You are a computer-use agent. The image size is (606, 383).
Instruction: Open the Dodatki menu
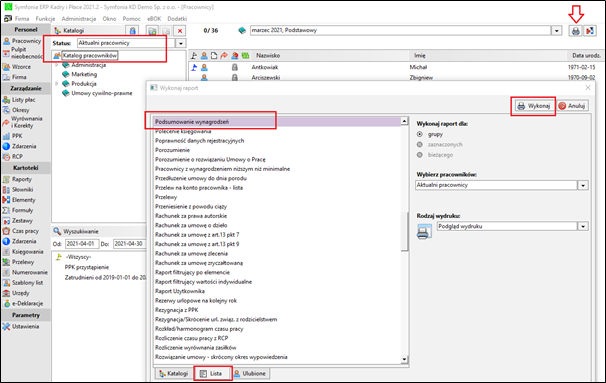[177, 19]
